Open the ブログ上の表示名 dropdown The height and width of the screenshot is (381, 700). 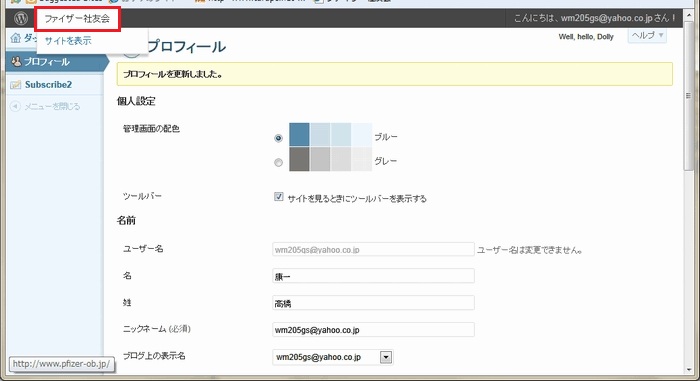tap(333, 357)
